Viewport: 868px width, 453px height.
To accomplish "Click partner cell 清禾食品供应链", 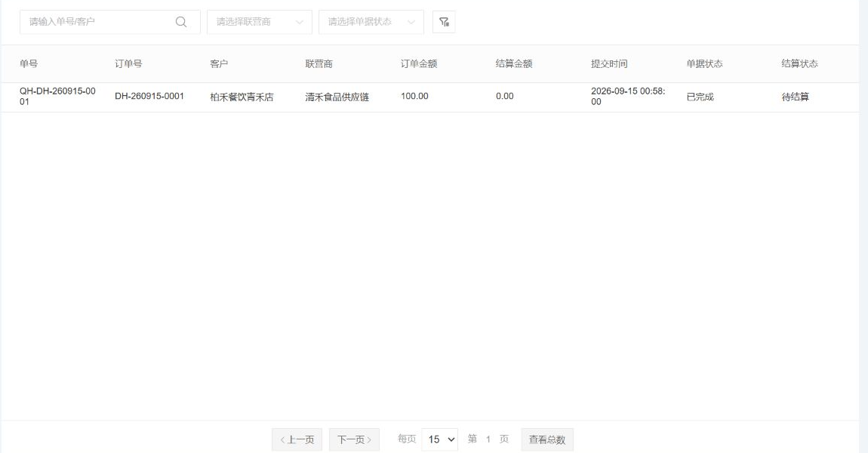I will pyautogui.click(x=337, y=97).
